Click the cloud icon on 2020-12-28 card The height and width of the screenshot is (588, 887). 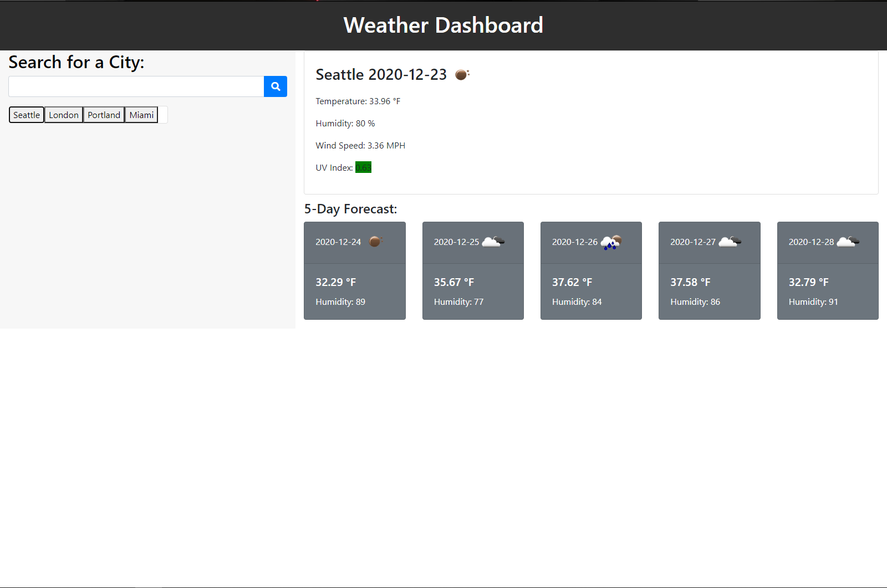click(x=848, y=242)
